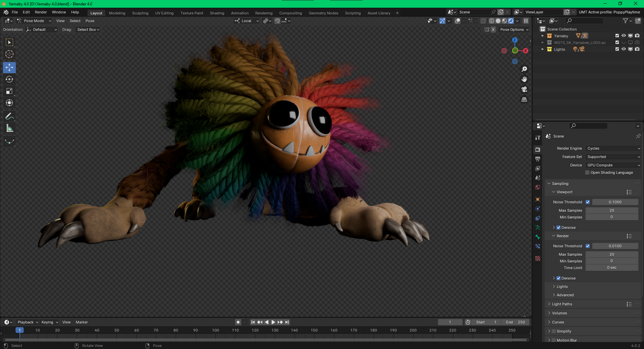This screenshot has width=644, height=349.
Task: Click the outliner search field
Action: pyautogui.click(x=584, y=21)
